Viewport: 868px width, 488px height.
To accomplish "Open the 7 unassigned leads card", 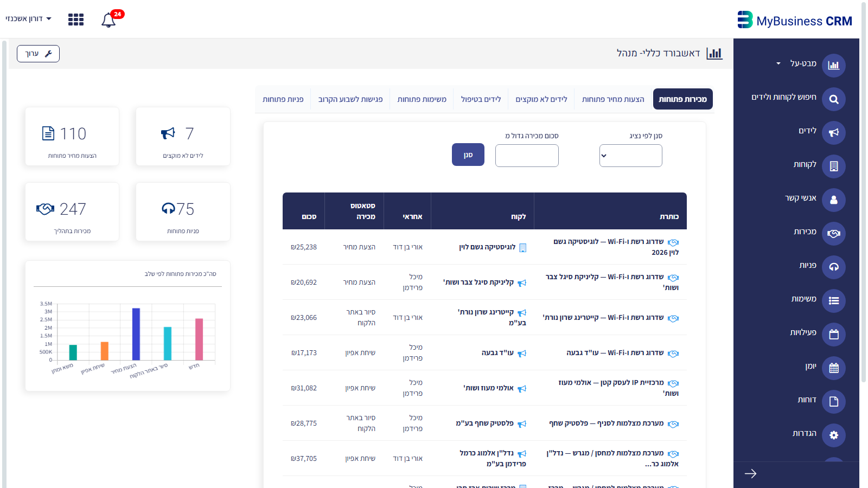I will pos(183,137).
